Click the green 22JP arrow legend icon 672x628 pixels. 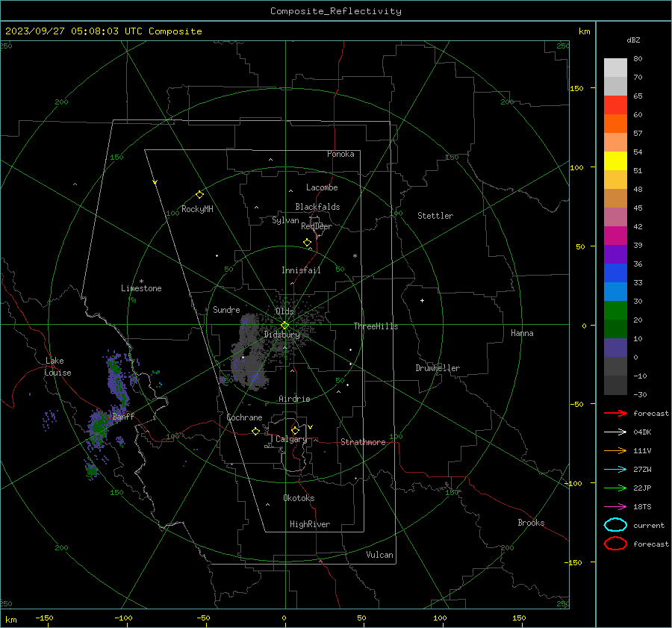[x=615, y=488]
